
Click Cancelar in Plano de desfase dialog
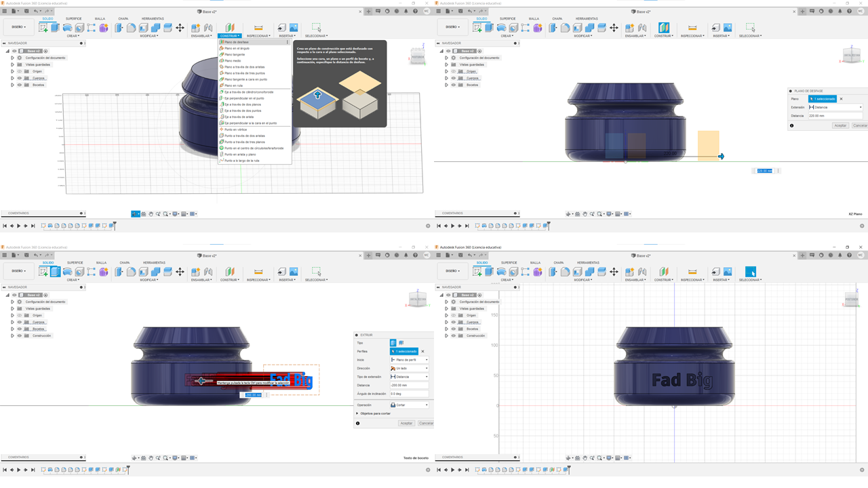coord(860,125)
